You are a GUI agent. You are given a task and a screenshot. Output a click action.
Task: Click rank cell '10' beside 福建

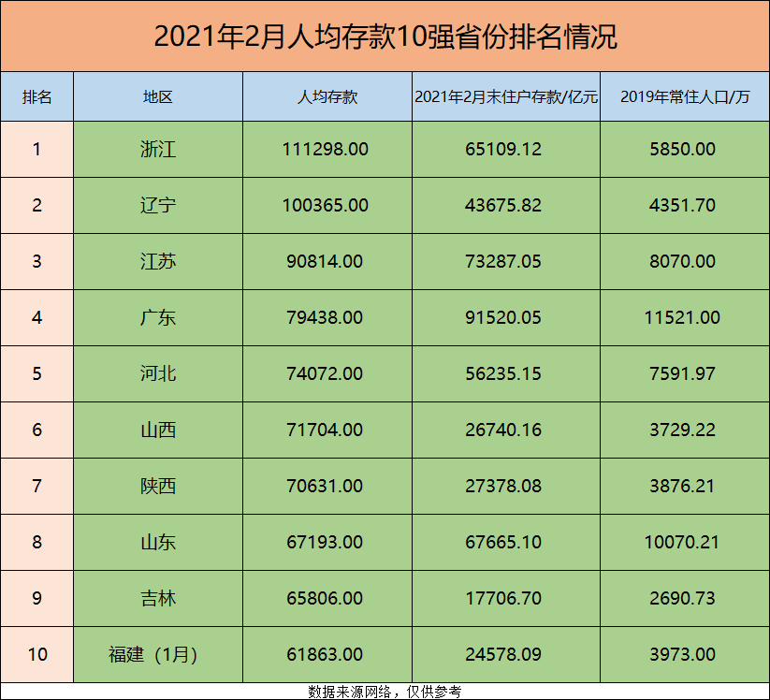(x=36, y=655)
